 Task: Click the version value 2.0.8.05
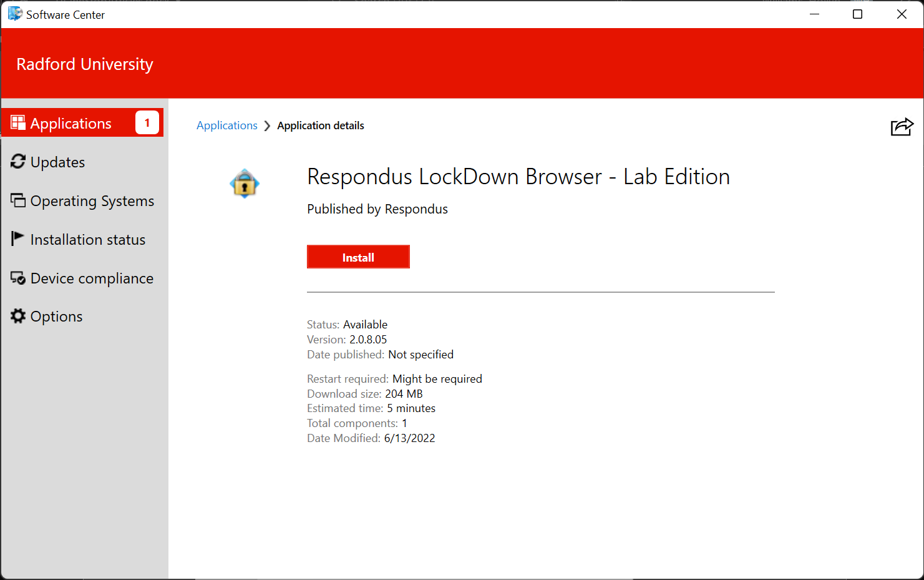(x=368, y=340)
